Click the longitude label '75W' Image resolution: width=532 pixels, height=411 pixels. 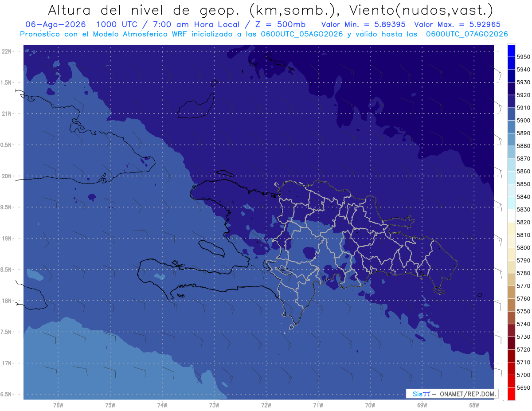coord(110,405)
